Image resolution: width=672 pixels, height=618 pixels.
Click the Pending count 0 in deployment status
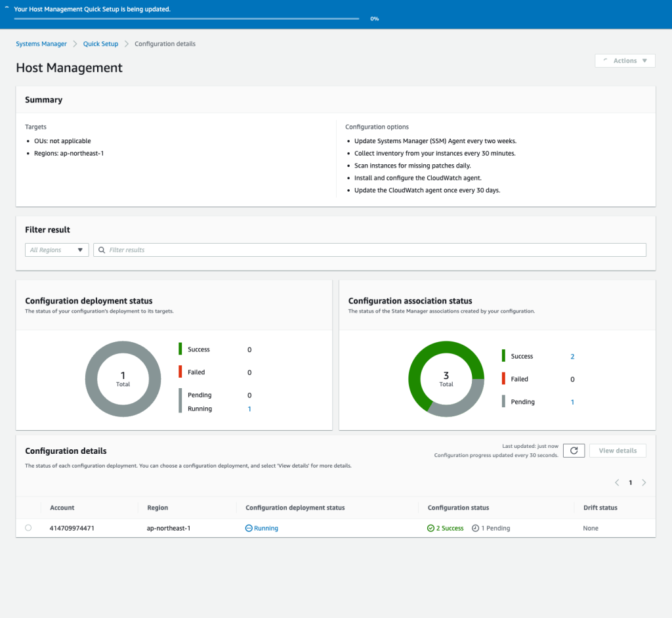click(249, 395)
